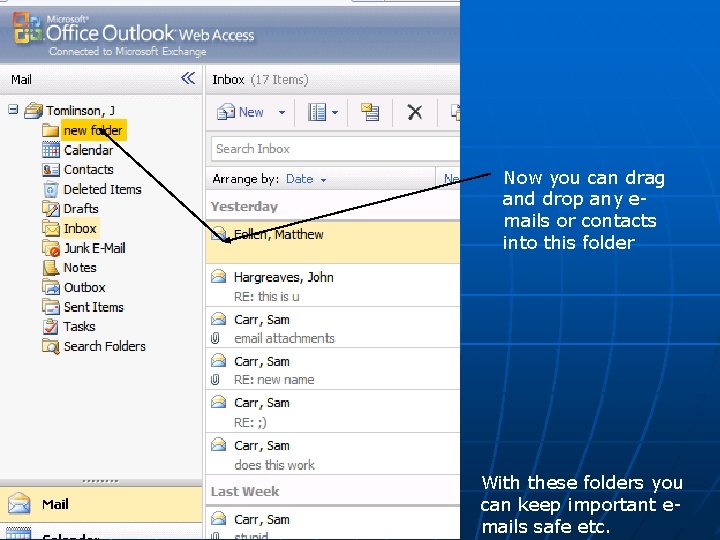Click the Sent Items folder icon
720x540 pixels.
(x=51, y=306)
